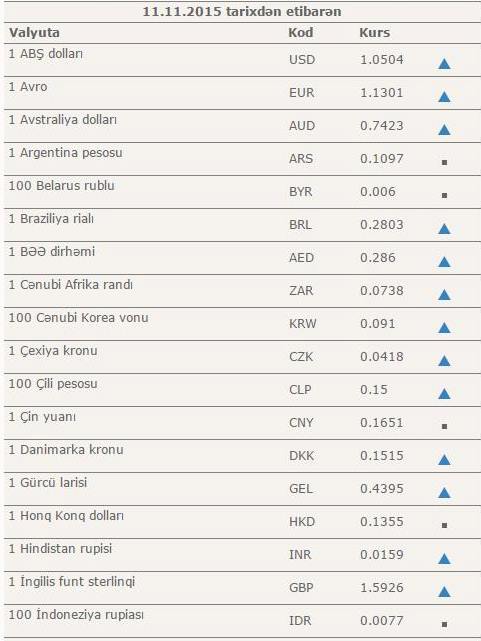Click the square marker in CNY row
Image resolution: width=481 pixels, height=641 pixels.
tap(445, 426)
